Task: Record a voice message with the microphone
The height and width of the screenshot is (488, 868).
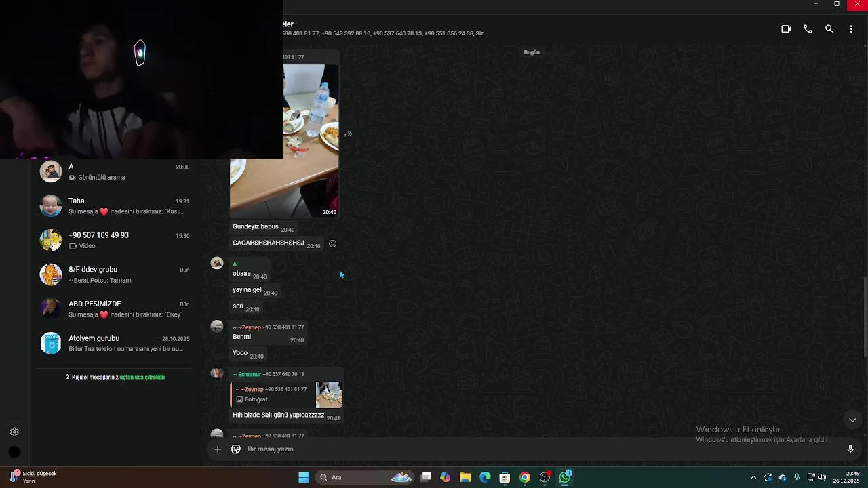Action: pos(850,449)
